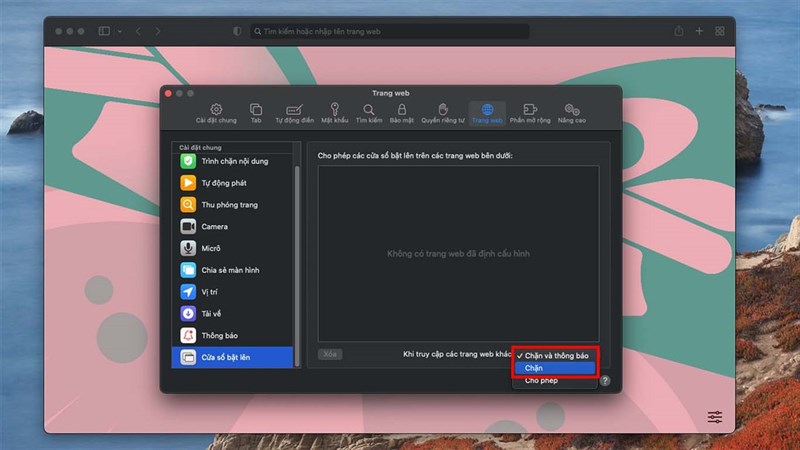Open Thu phóng trang settings
The width and height of the screenshot is (800, 450).
(228, 205)
